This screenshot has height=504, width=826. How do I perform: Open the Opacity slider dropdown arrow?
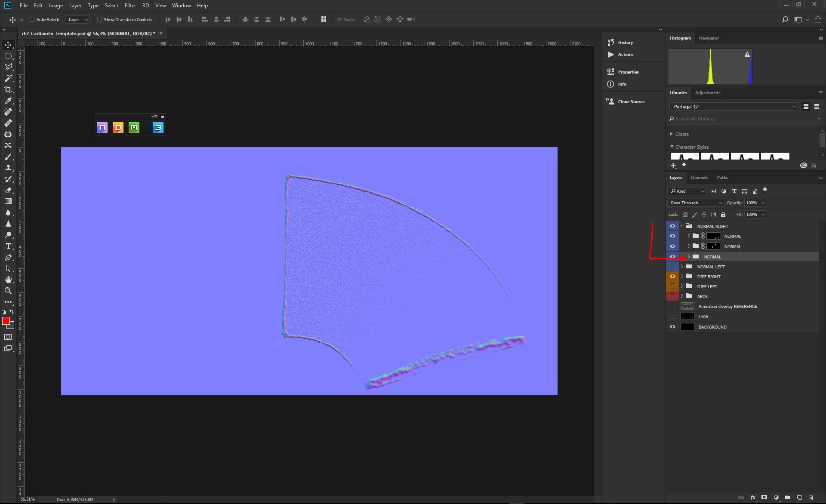[764, 203]
